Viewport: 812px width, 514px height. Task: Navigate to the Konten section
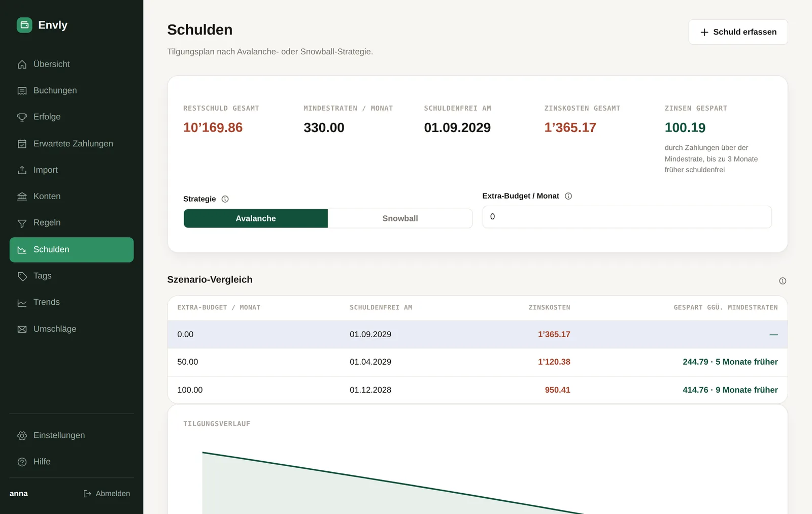[72, 197]
